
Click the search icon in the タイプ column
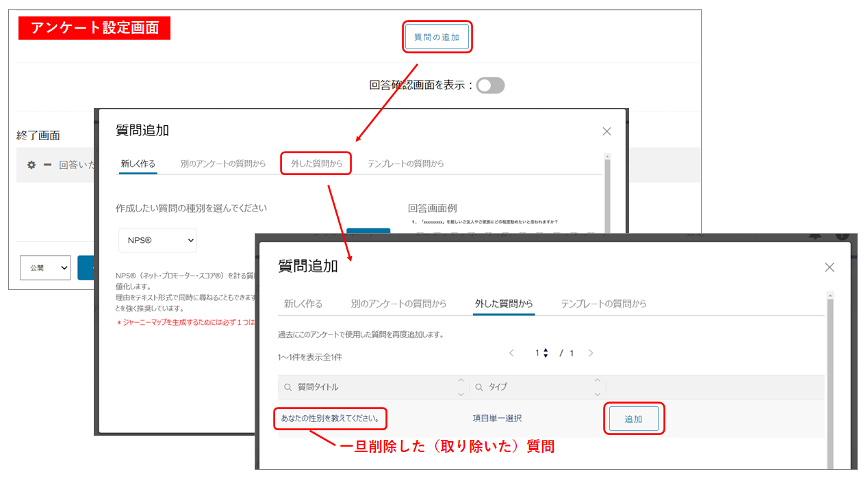479,387
